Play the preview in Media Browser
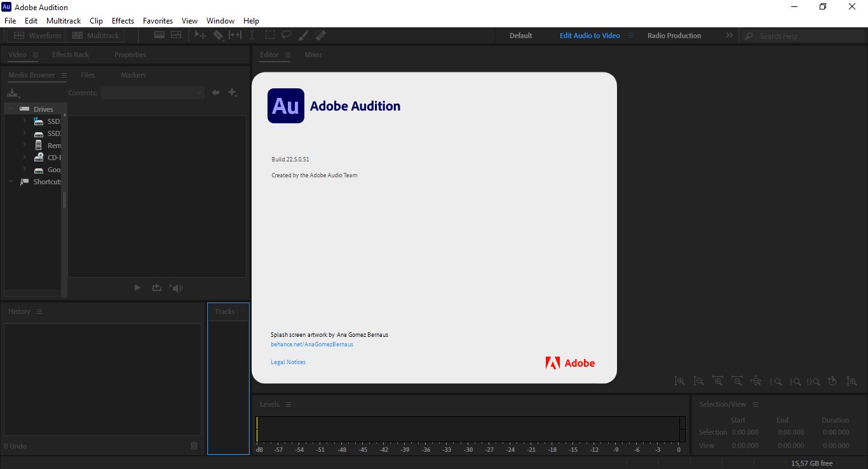Viewport: 868px width, 469px height. coord(137,288)
